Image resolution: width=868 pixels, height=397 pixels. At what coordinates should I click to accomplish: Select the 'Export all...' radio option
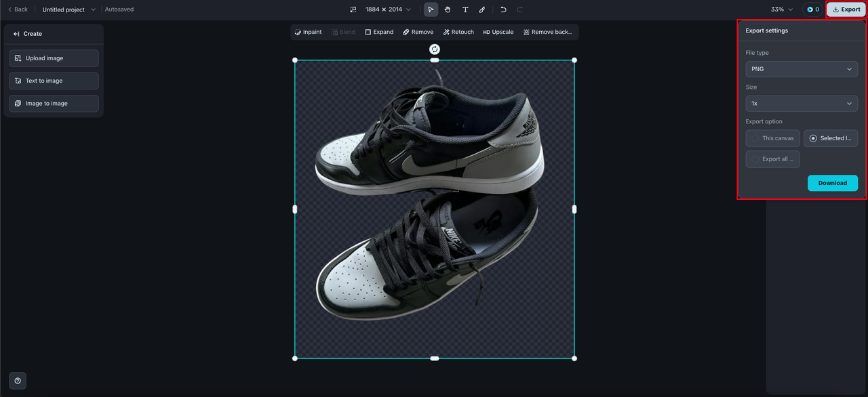(772, 159)
